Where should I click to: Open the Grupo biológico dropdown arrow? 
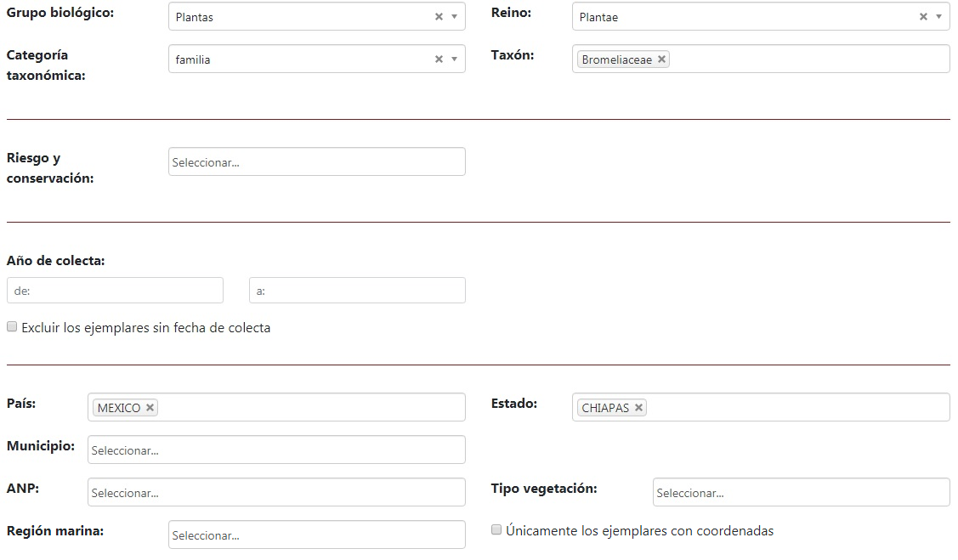(x=455, y=17)
